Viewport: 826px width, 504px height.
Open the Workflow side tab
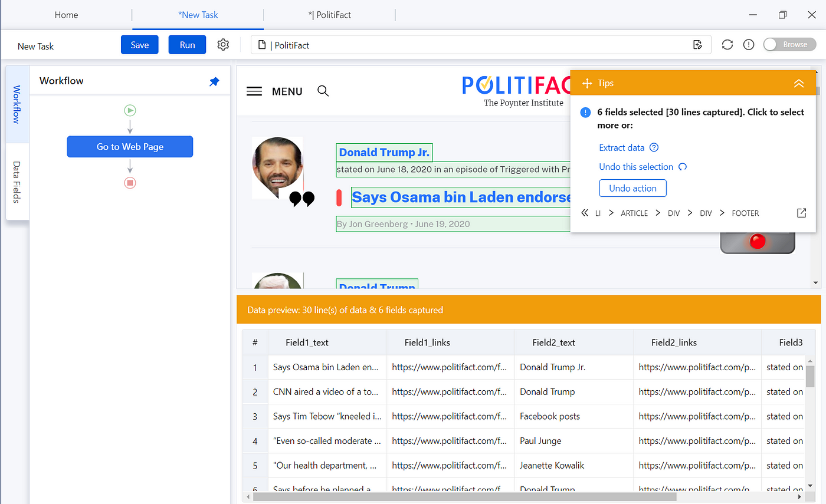pyautogui.click(x=17, y=104)
